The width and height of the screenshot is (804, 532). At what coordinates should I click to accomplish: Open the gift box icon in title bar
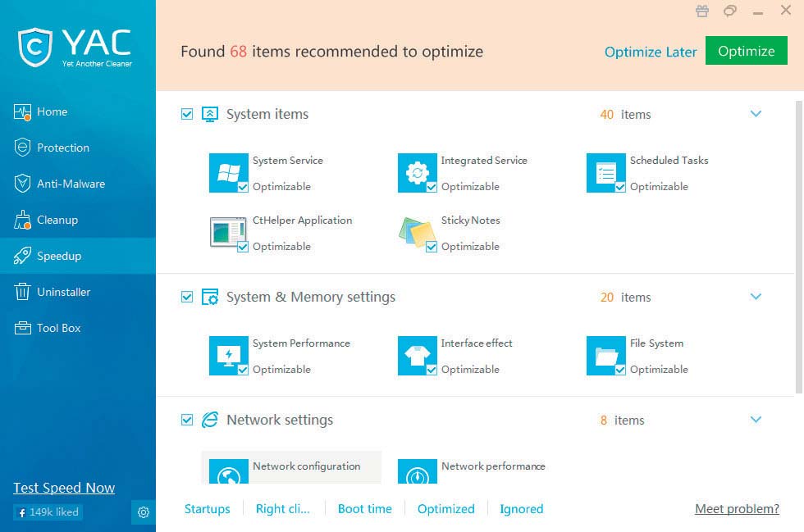pos(702,11)
